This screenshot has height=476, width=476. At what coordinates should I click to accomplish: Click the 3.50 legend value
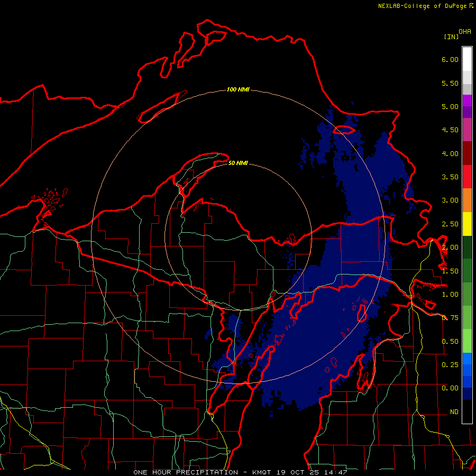point(450,177)
